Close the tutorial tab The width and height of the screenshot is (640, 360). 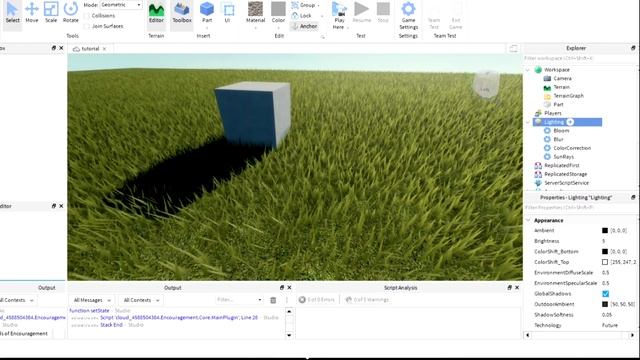[x=104, y=49]
